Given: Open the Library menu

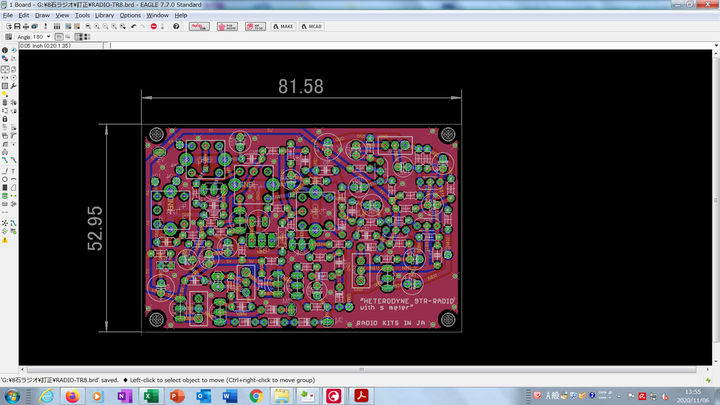Looking at the screenshot, I should [x=105, y=16].
